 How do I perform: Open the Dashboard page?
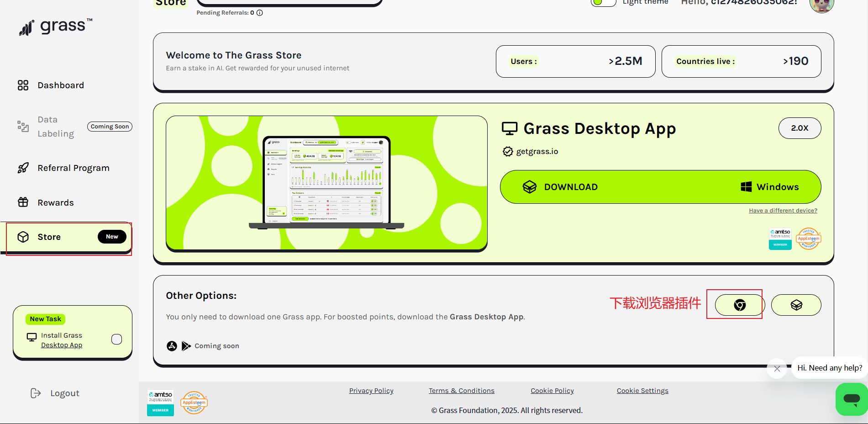coord(61,85)
